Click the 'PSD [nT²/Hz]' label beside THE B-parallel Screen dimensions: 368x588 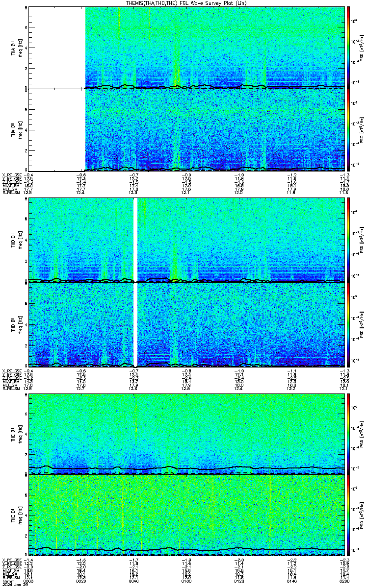(x=362, y=516)
